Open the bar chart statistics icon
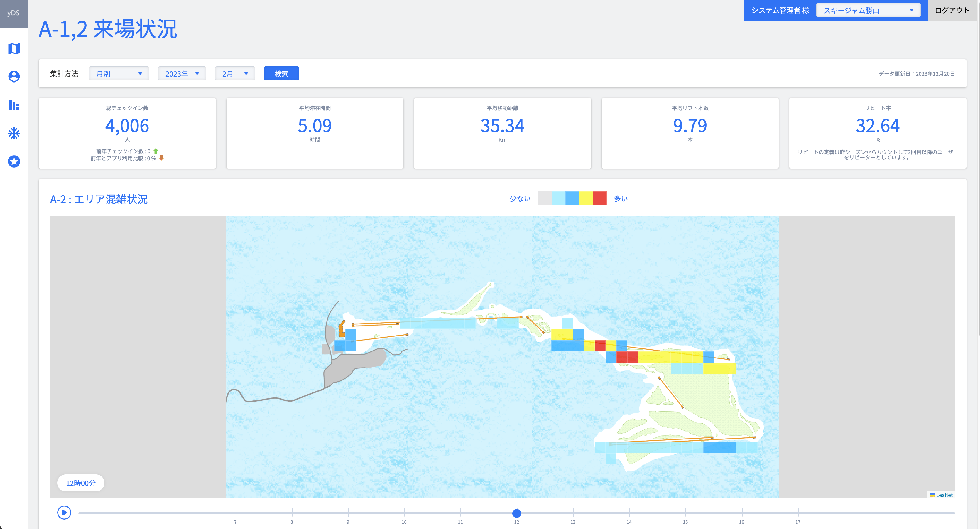The height and width of the screenshot is (529, 980). pyautogui.click(x=14, y=105)
